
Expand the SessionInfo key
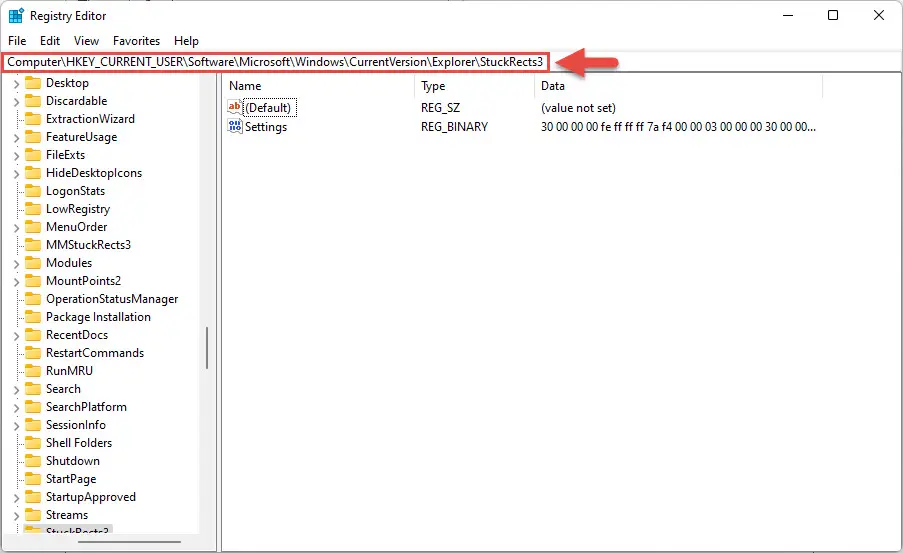click(x=16, y=426)
